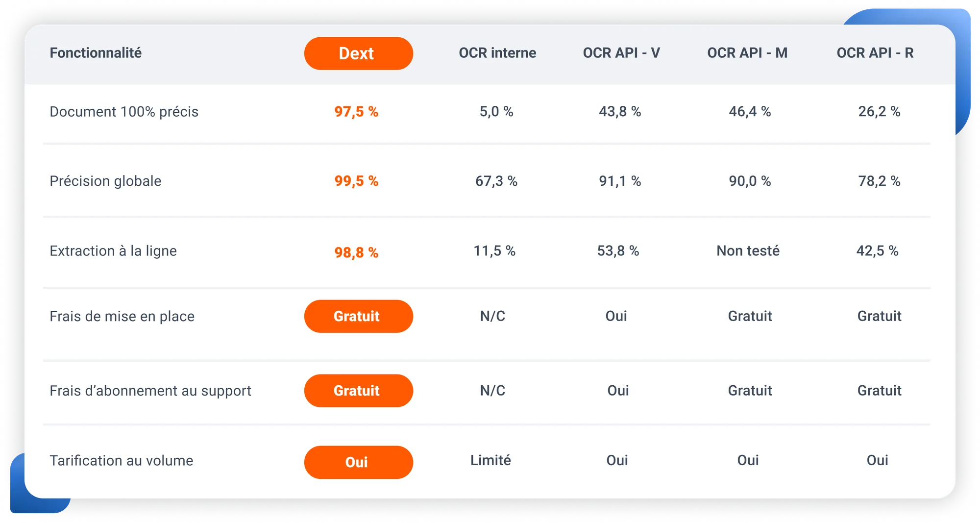
Task: Click the orange 99,5 % value
Action: point(356,181)
